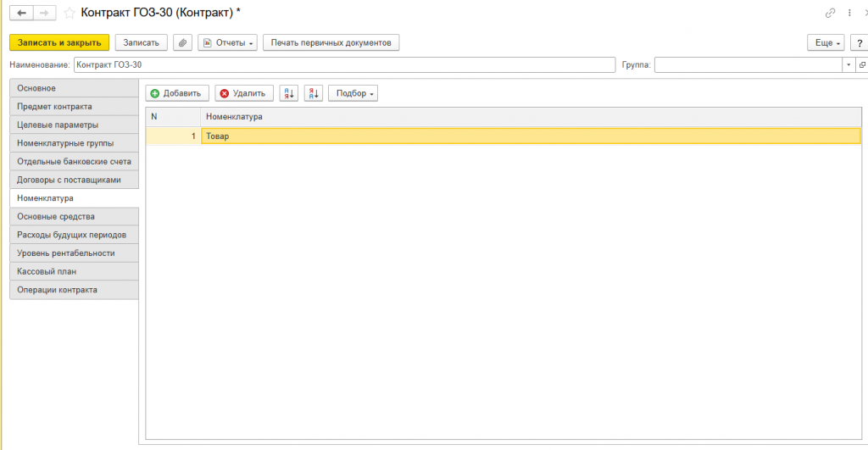Select the Номенклатура tab

tap(75, 197)
